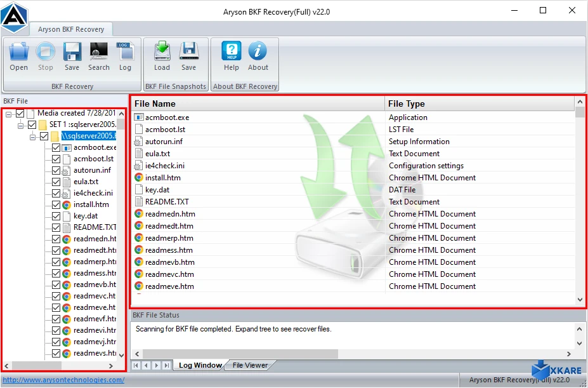Click the status log scroll-right arrow
This screenshot has width=588, height=388.
pos(569,354)
